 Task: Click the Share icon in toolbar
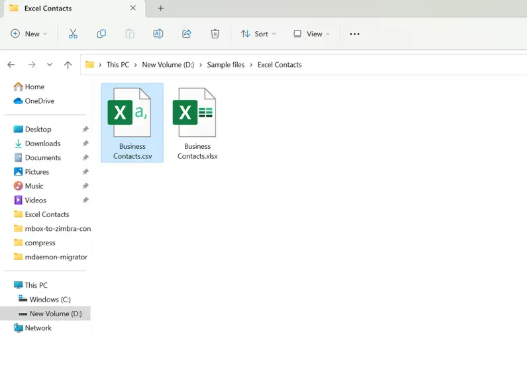187,34
